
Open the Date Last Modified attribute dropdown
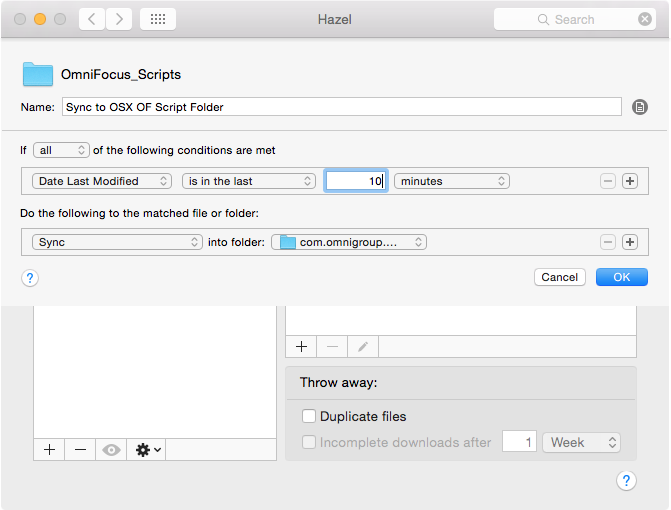pos(102,181)
